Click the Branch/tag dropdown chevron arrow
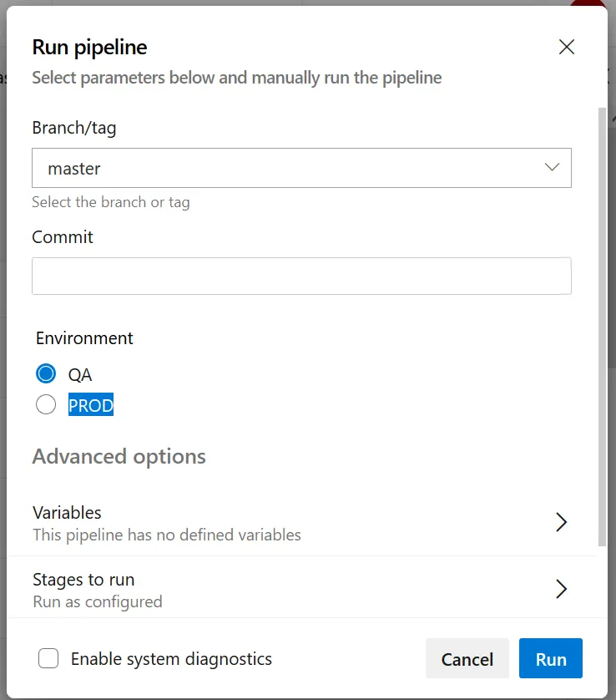 coord(552,168)
